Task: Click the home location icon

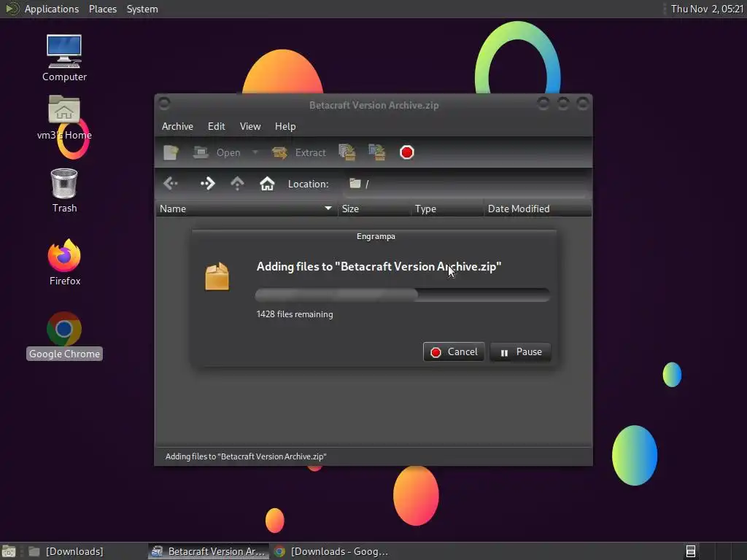Action: tap(267, 183)
